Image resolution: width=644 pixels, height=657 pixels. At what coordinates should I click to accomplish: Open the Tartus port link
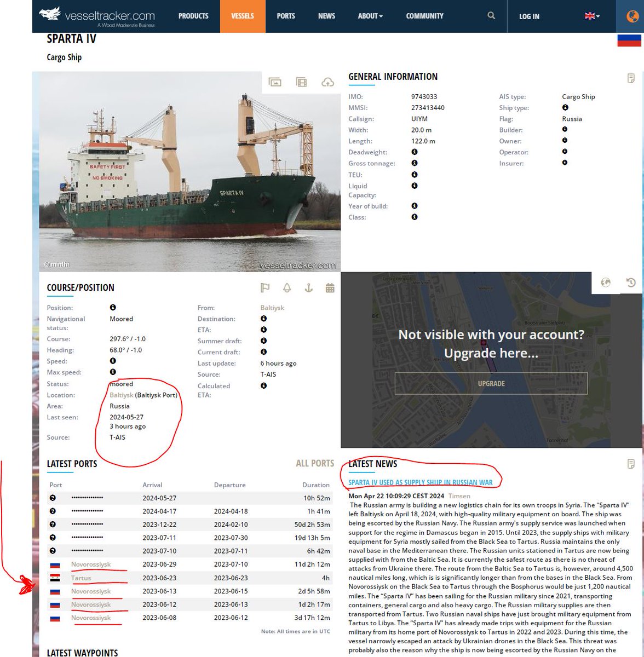(81, 578)
